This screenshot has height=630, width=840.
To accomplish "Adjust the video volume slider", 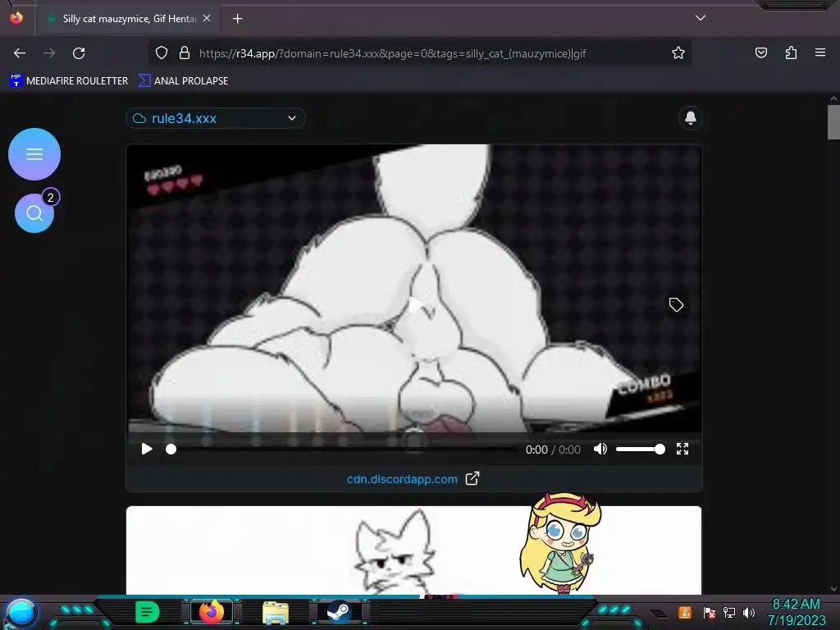I will pyautogui.click(x=641, y=449).
